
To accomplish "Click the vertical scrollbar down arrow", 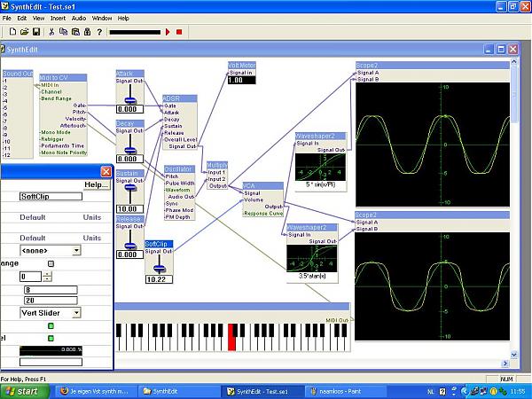I will click(514, 355).
